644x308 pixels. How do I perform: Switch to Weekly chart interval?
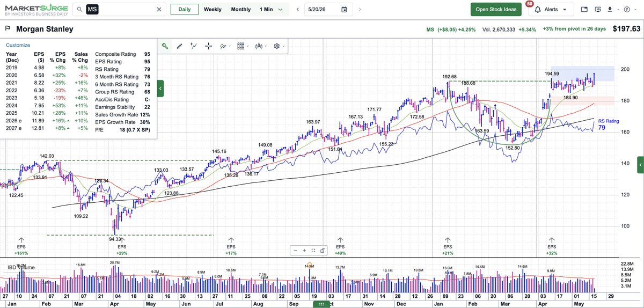click(213, 10)
